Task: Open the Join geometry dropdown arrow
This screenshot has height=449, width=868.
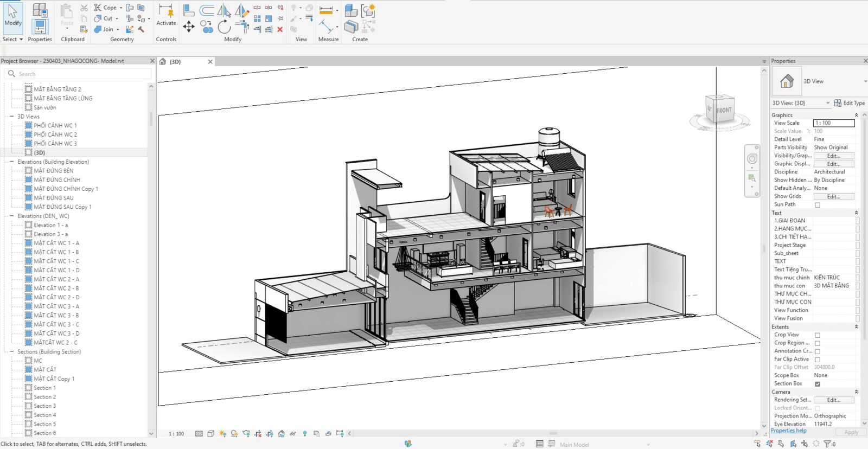Action: click(118, 29)
